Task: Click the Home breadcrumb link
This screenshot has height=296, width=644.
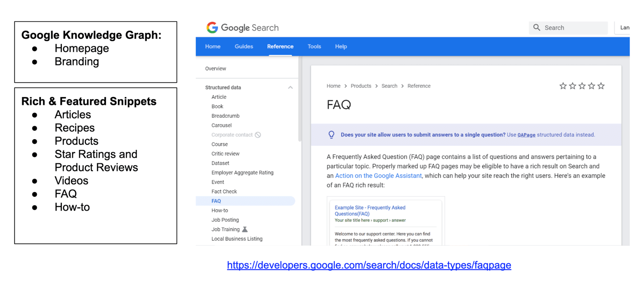Action: click(x=333, y=86)
